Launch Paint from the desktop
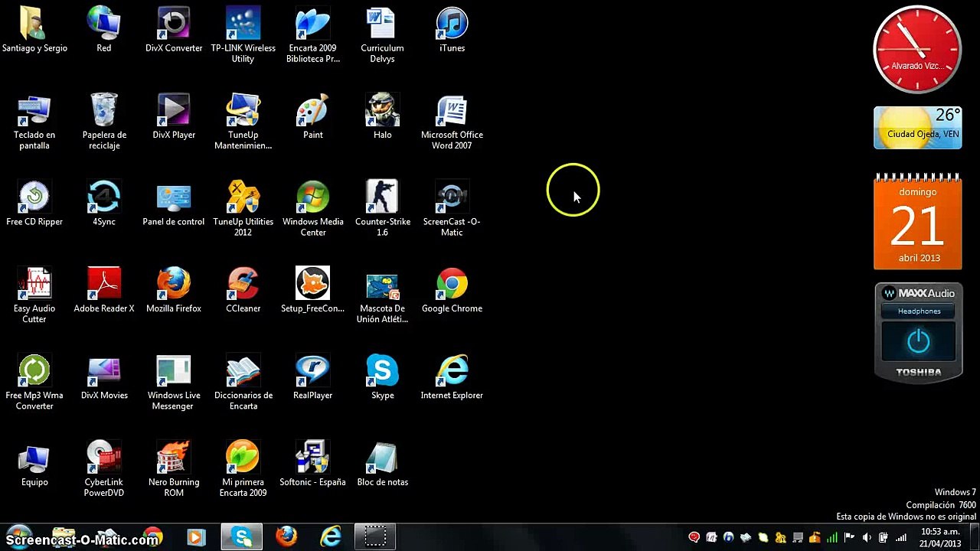The height and width of the screenshot is (551, 980). pyautogui.click(x=313, y=117)
